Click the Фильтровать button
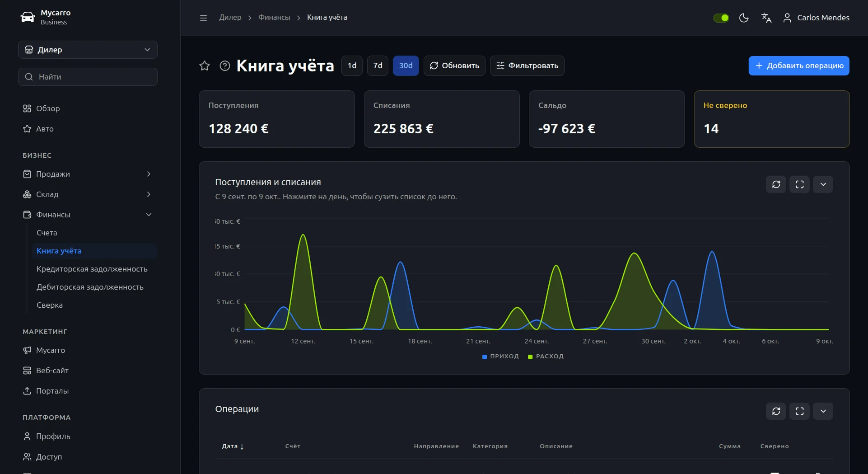Viewport: 868px width, 474px height. click(x=527, y=66)
